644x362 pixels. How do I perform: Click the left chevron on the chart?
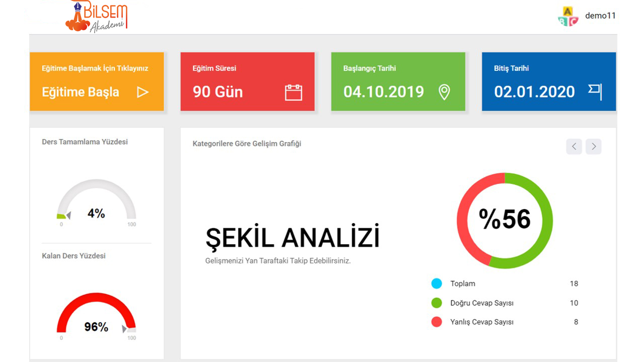coord(574,146)
